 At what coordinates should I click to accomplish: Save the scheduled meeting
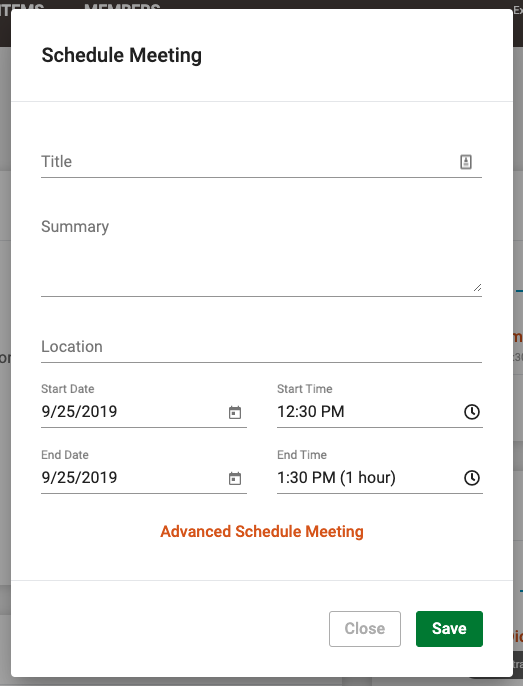pyautogui.click(x=449, y=629)
